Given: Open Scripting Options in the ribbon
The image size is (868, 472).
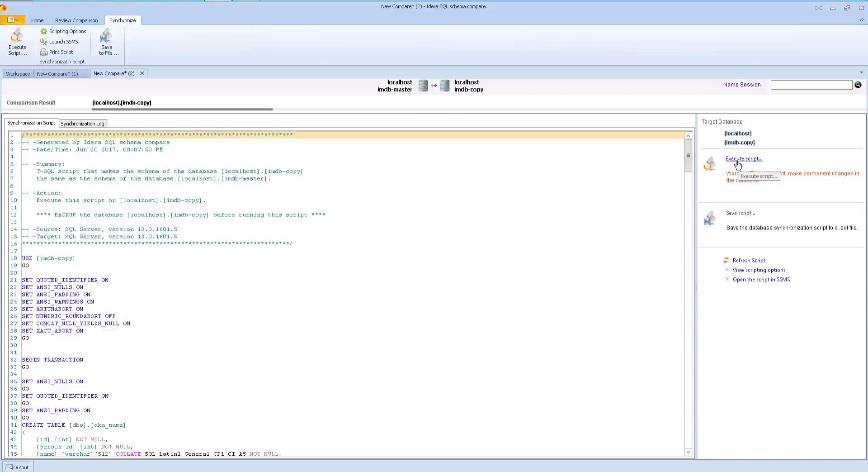Looking at the screenshot, I should coord(63,31).
